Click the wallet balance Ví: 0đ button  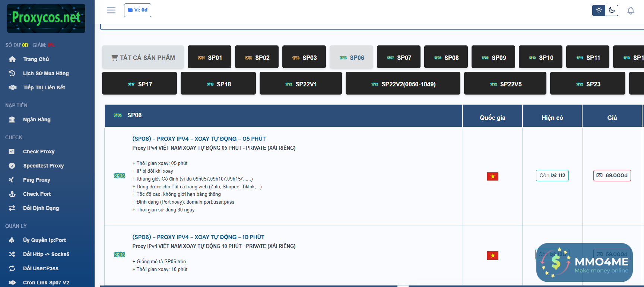click(x=137, y=10)
